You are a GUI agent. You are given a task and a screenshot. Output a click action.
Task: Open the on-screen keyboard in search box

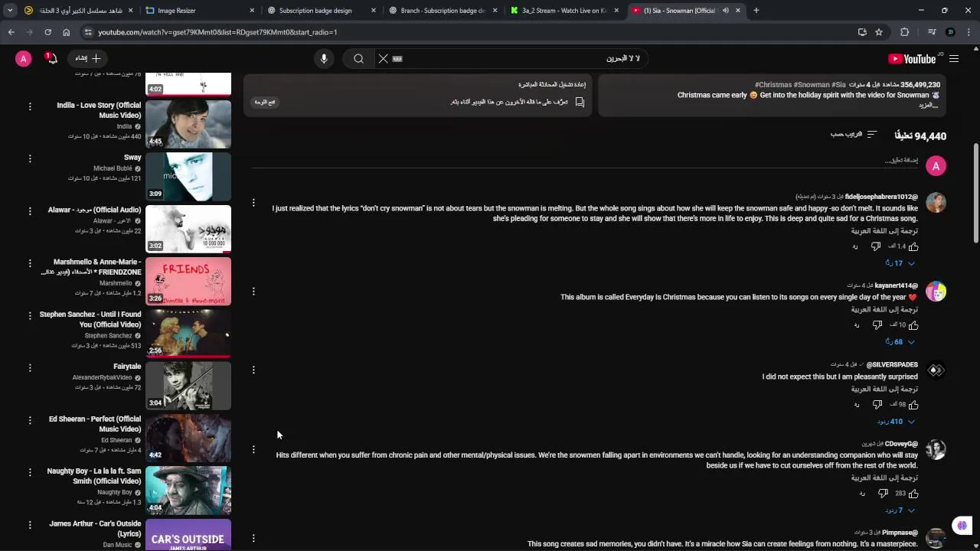point(397,59)
